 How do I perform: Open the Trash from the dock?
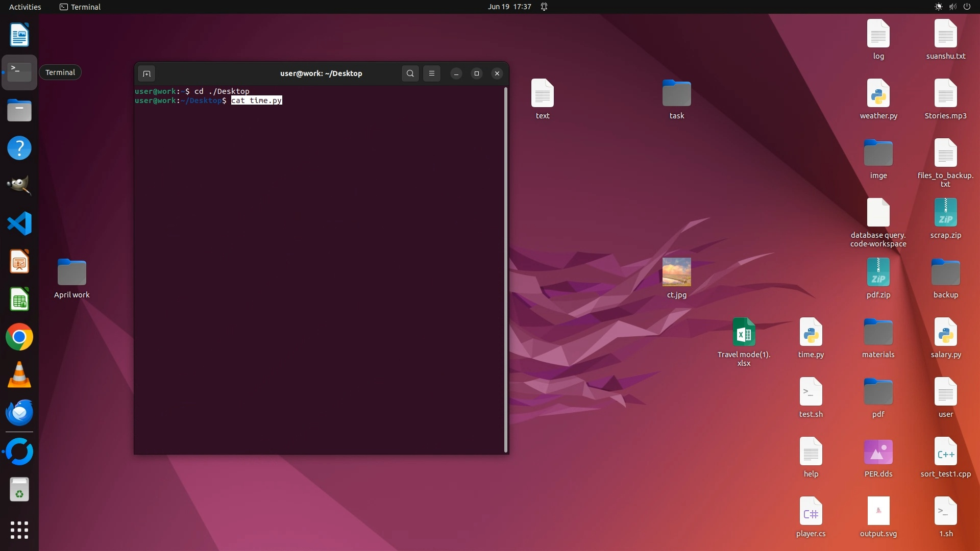pos(19,490)
